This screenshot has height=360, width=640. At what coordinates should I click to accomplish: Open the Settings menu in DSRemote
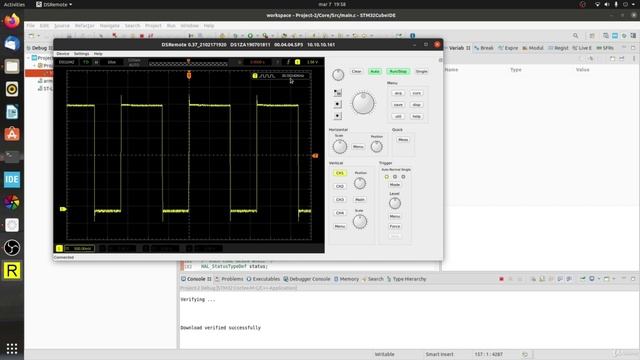81,53
